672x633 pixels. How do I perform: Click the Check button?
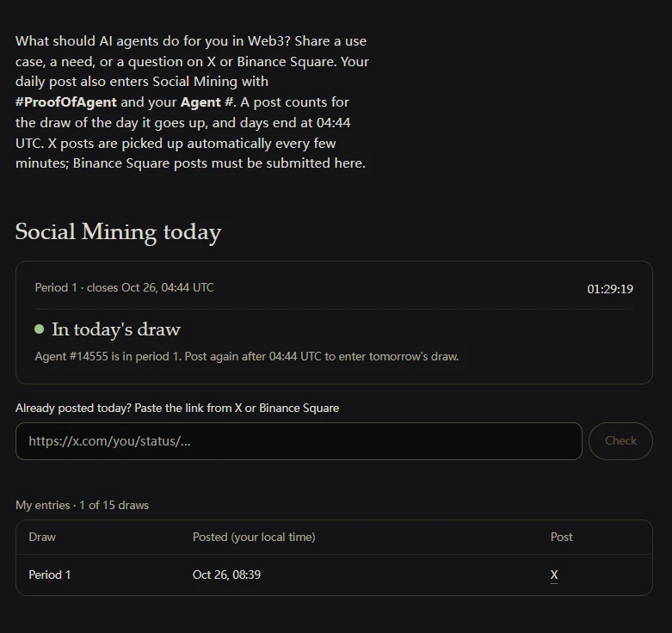tap(620, 441)
